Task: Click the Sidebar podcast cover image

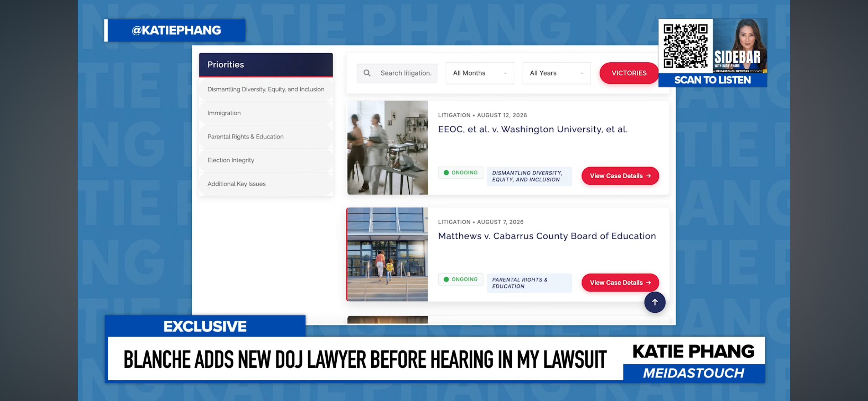Action: point(740,46)
